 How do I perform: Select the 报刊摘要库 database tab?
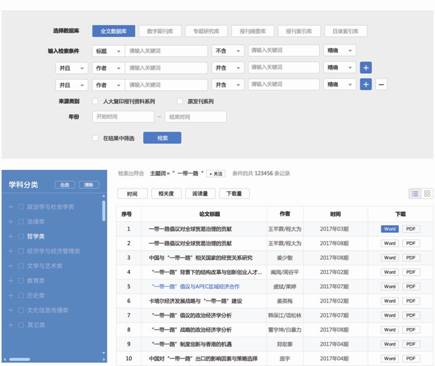pyautogui.click(x=253, y=31)
